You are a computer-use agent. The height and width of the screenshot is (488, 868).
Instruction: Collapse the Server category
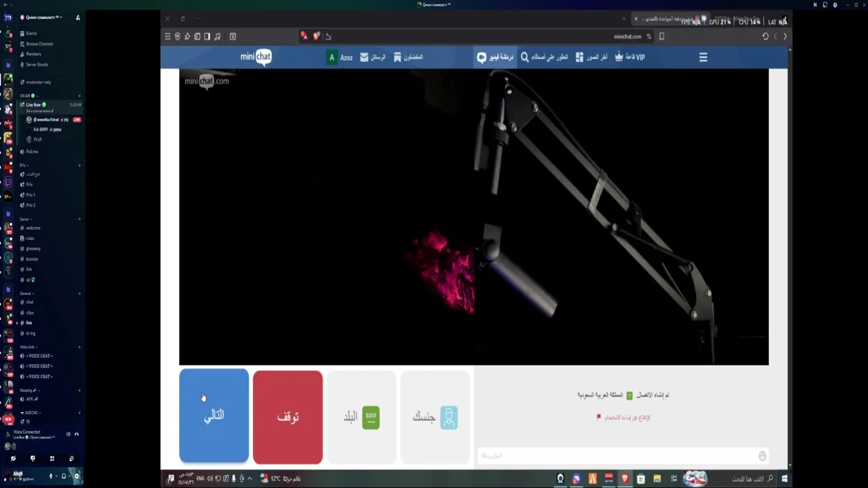tap(24, 219)
